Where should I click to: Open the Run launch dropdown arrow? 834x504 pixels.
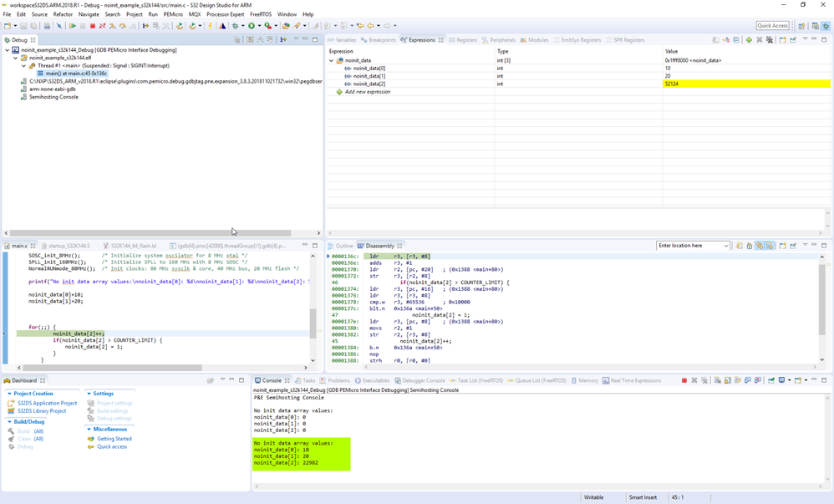(x=259, y=26)
